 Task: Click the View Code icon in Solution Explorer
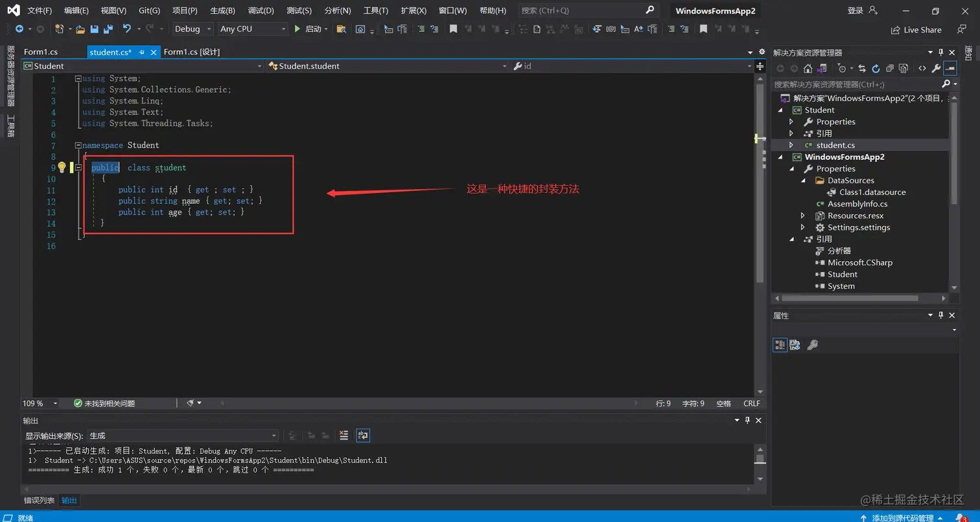(922, 68)
